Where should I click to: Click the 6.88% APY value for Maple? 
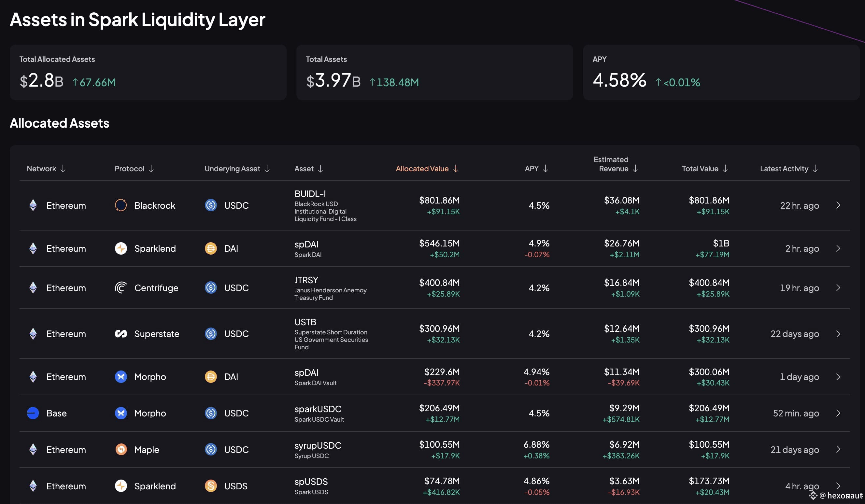click(536, 444)
